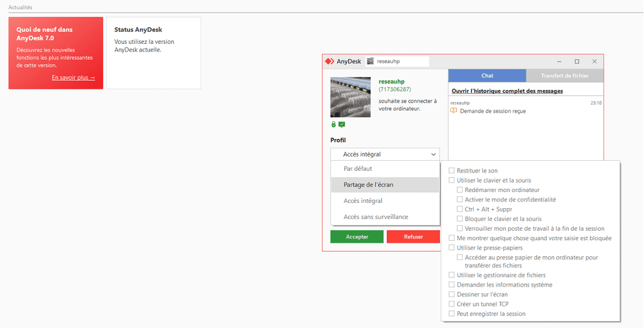Check Me montrer quelque chose quand saisie bloquée
644x332 pixels.
coord(452,238)
